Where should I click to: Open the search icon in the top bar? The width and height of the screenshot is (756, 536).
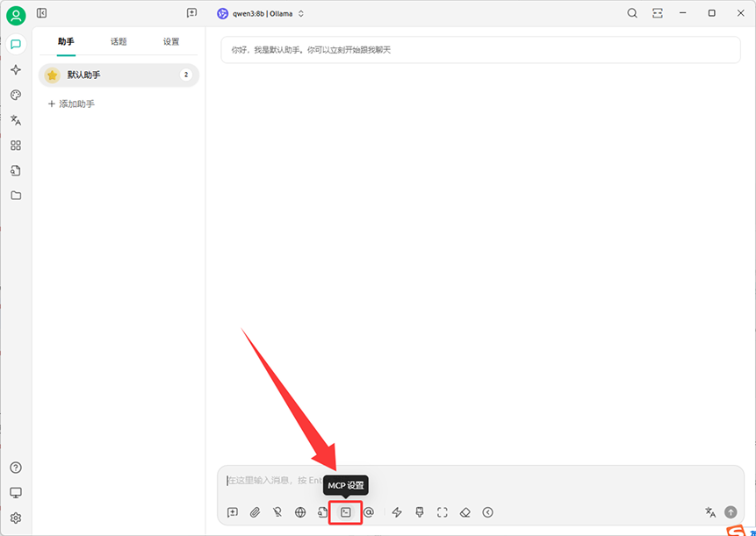632,13
